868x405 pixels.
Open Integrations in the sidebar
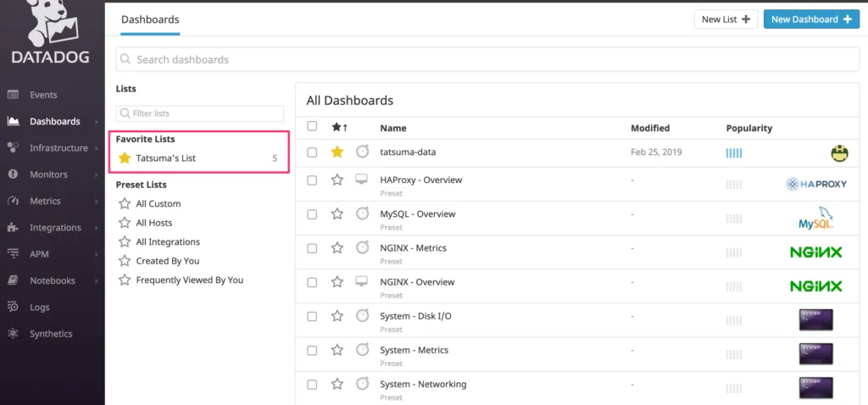tap(55, 227)
